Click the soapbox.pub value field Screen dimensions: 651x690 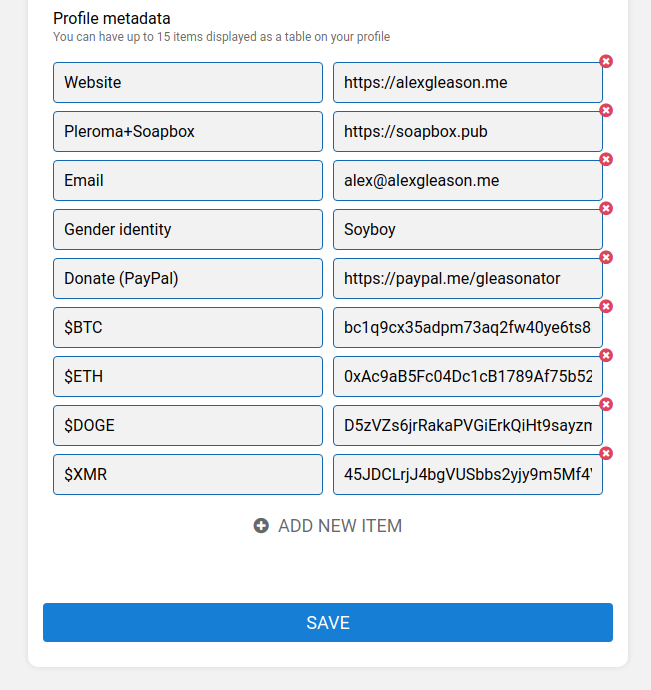(x=467, y=132)
